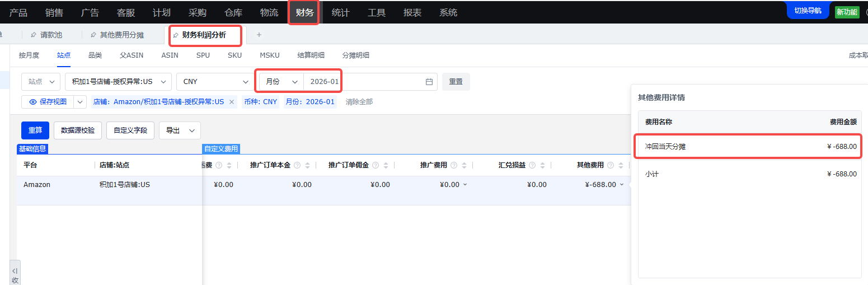Click the green 新功能 badge
The image size is (868, 285).
847,12
